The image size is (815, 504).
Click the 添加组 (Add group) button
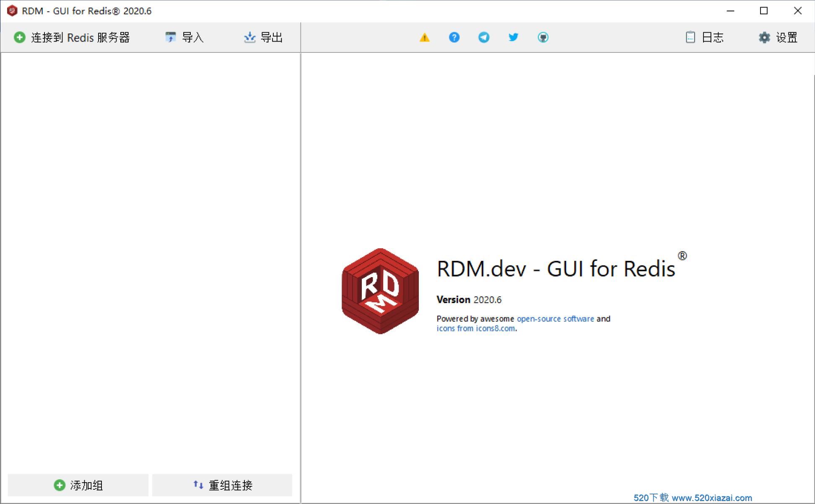[x=78, y=485]
